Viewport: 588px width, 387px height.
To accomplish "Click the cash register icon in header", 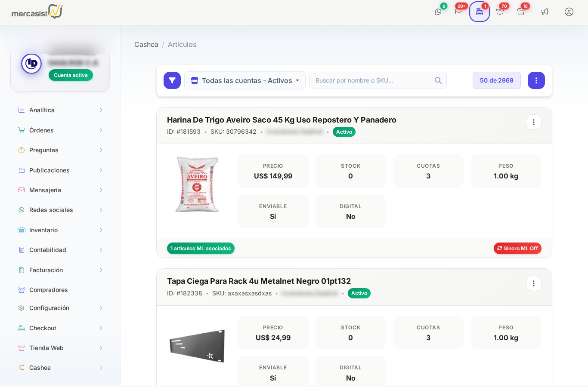I will (x=479, y=12).
